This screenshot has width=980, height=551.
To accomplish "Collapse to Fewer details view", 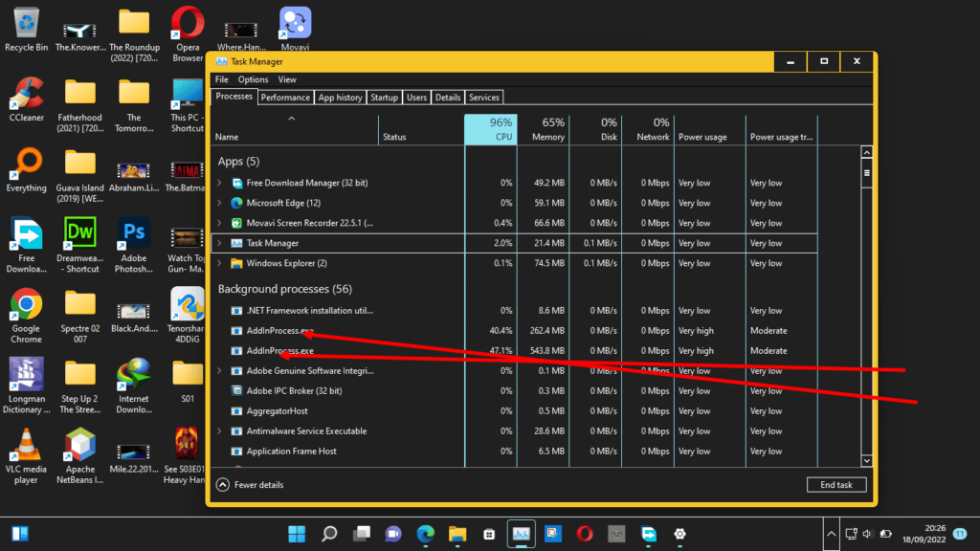I will (250, 485).
